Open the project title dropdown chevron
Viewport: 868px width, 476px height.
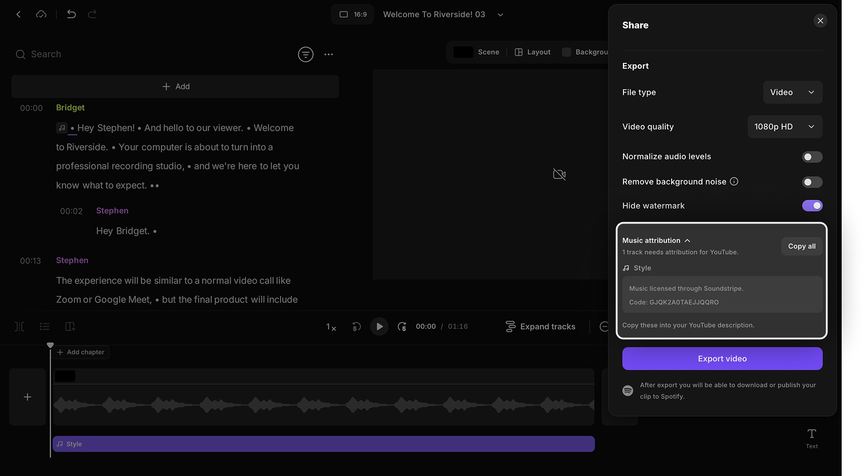[x=500, y=15]
